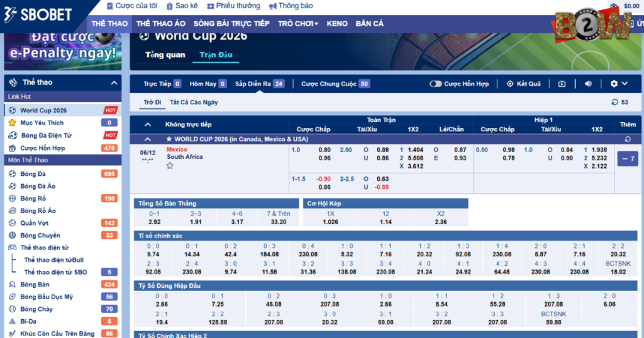The width and height of the screenshot is (644, 338).
Task: Click Quần Vợt tennis icon
Action: [x=13, y=223]
